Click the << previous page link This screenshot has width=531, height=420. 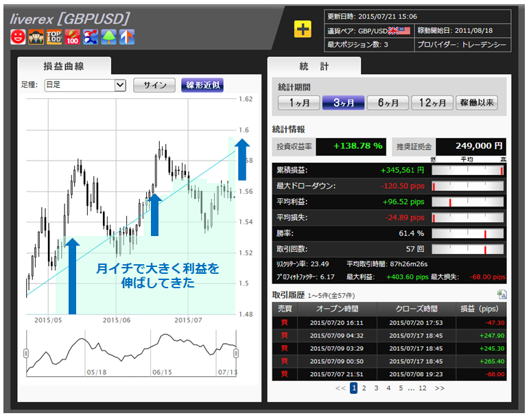click(340, 388)
